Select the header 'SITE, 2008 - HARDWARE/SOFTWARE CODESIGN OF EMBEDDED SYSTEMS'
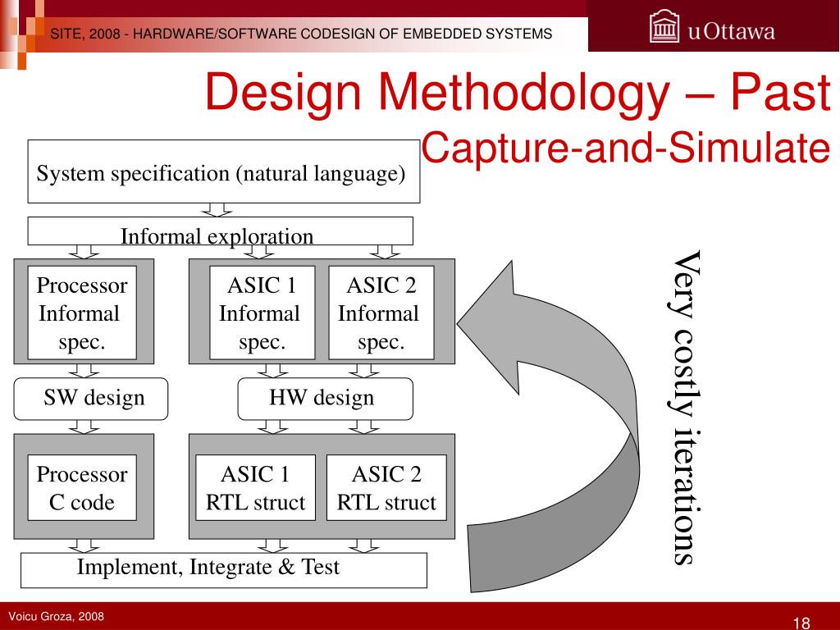This screenshot has height=630, width=840. [301, 34]
